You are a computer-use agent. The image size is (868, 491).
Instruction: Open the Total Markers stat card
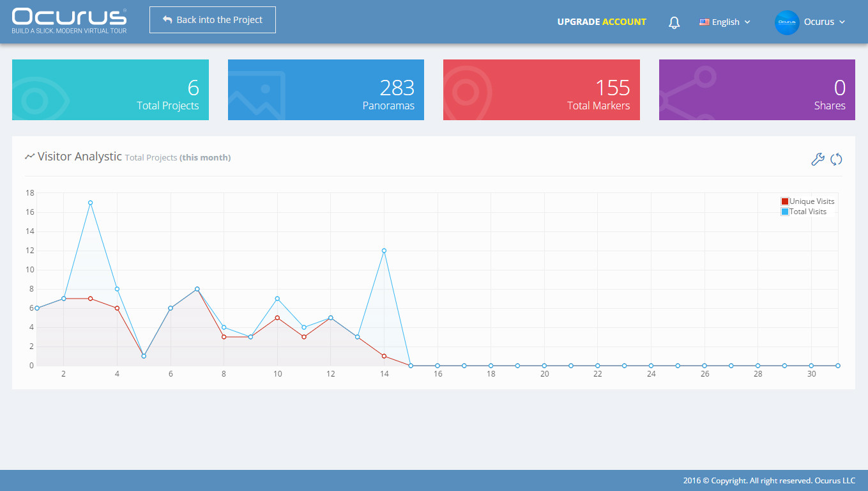[542, 90]
